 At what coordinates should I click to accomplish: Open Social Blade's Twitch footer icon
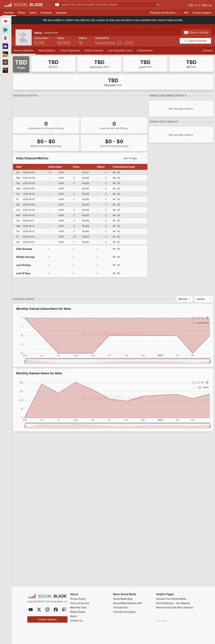point(64,610)
